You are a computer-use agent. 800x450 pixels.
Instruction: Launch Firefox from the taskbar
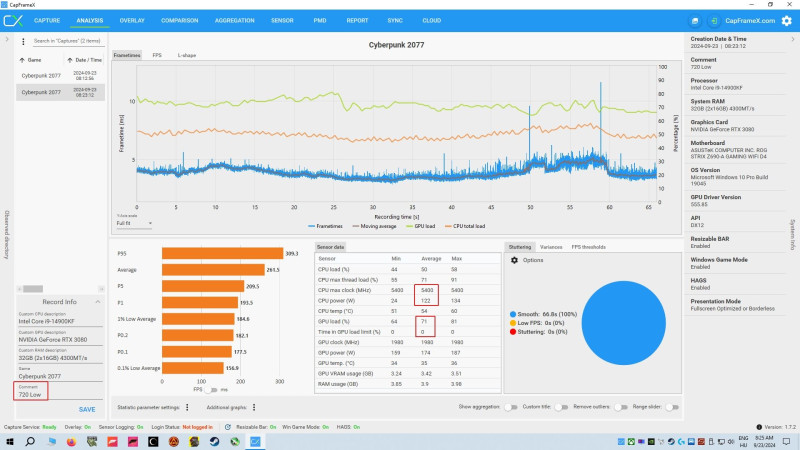click(x=71, y=441)
